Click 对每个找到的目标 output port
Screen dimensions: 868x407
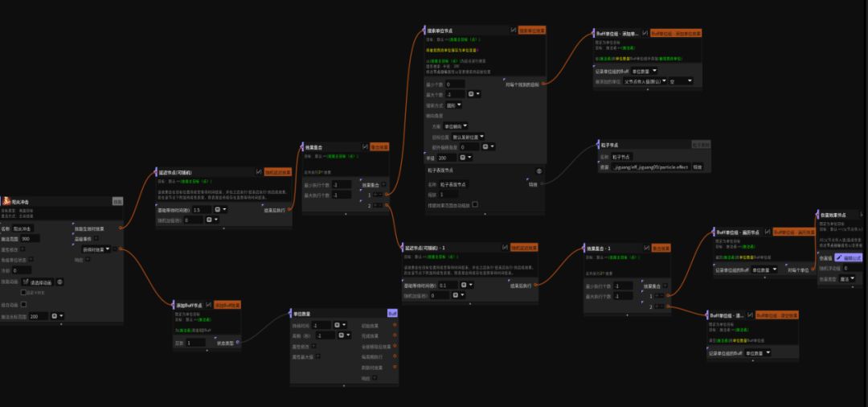[545, 84]
